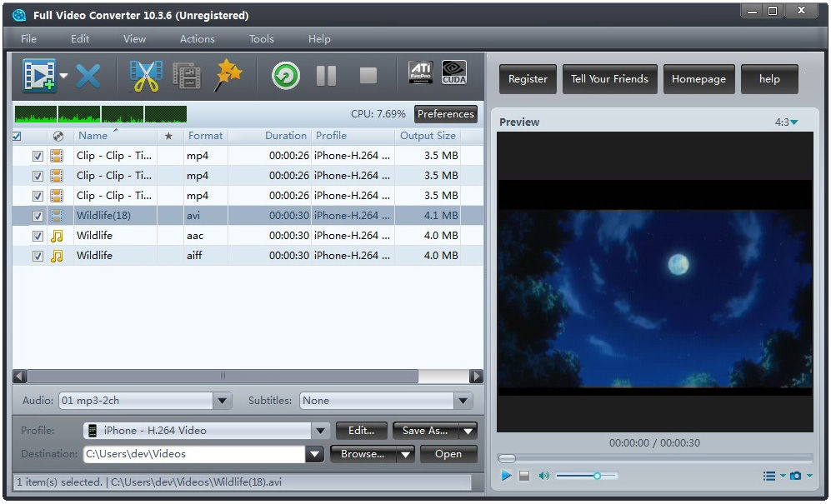Start conversion with the green Convert icon

(286, 76)
